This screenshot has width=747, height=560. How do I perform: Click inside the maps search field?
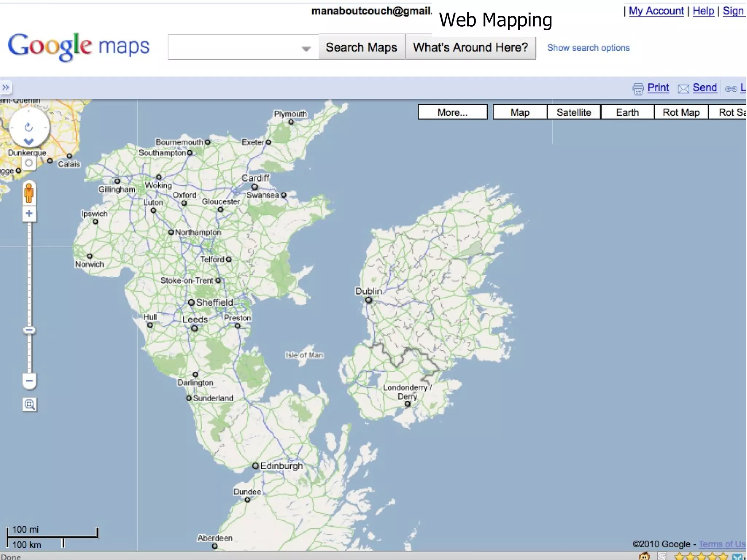pos(233,47)
